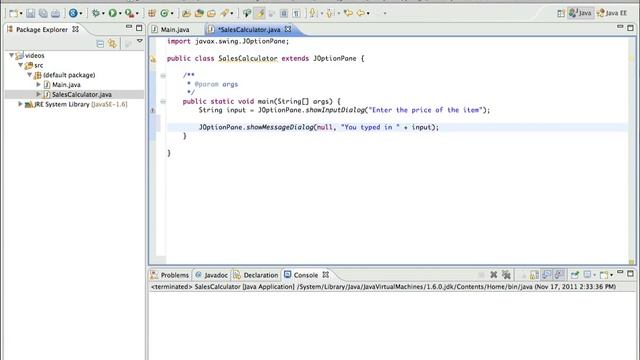Click the New file toolbar icon
Viewport: 640px width, 360px height.
(x=13, y=13)
